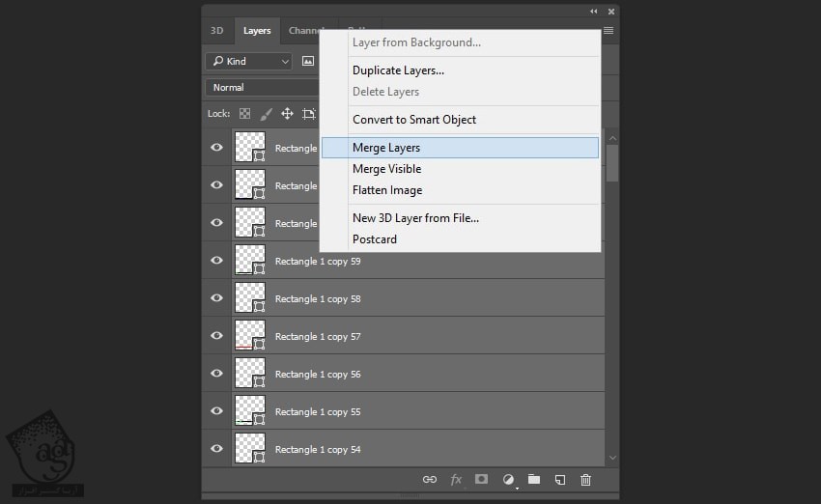Click the Rectangle 1 copy 56 thumbnail
Image resolution: width=821 pixels, height=504 pixels.
250,374
